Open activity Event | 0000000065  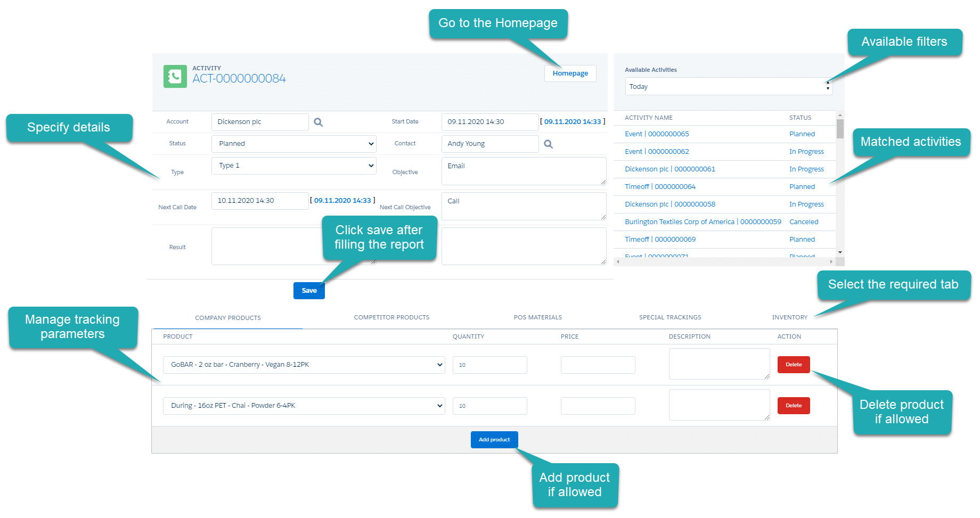tap(657, 134)
